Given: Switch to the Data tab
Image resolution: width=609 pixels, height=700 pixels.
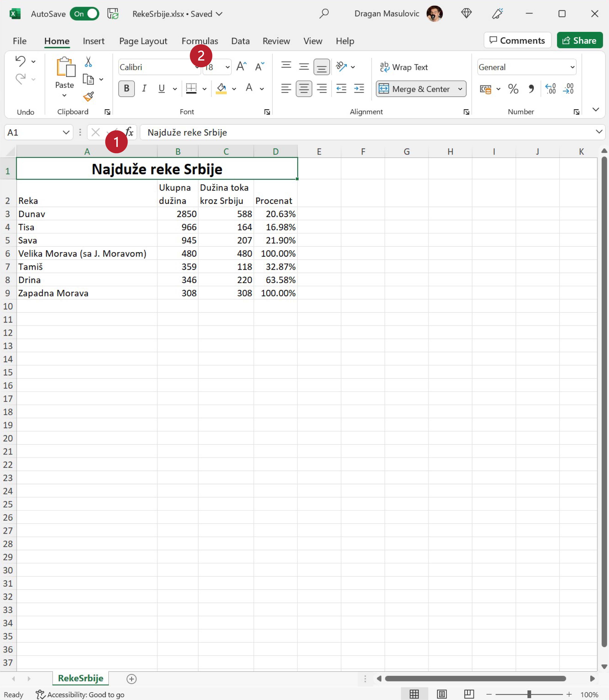Looking at the screenshot, I should point(240,41).
